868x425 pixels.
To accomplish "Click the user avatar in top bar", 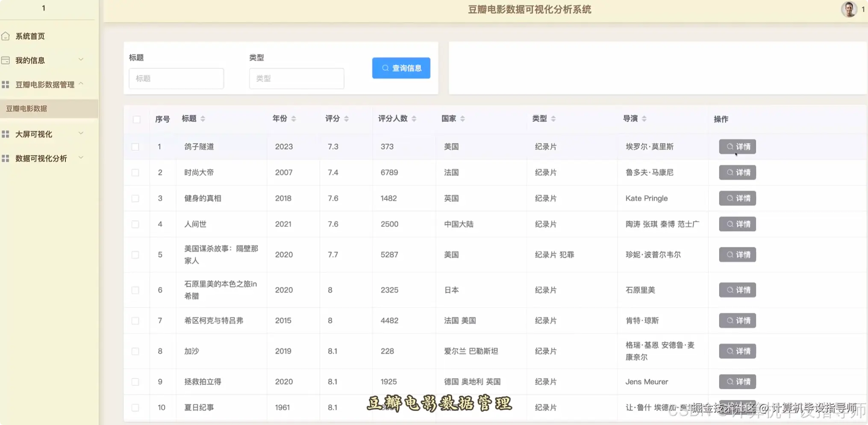I will [849, 9].
